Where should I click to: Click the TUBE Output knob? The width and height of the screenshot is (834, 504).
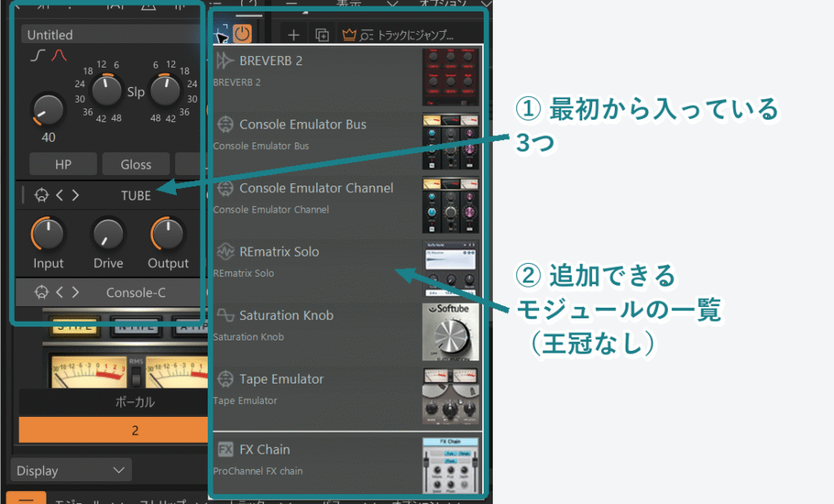168,234
